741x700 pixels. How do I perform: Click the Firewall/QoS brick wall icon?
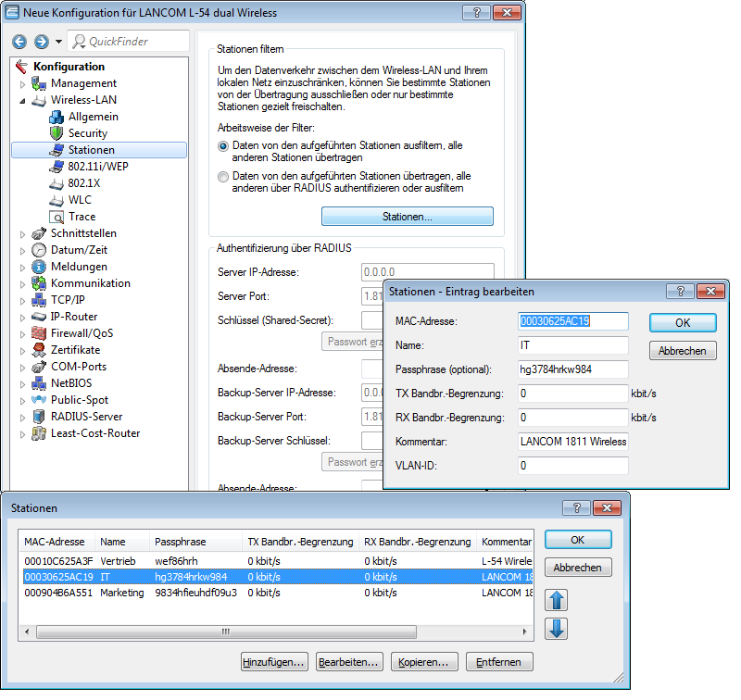point(39,333)
